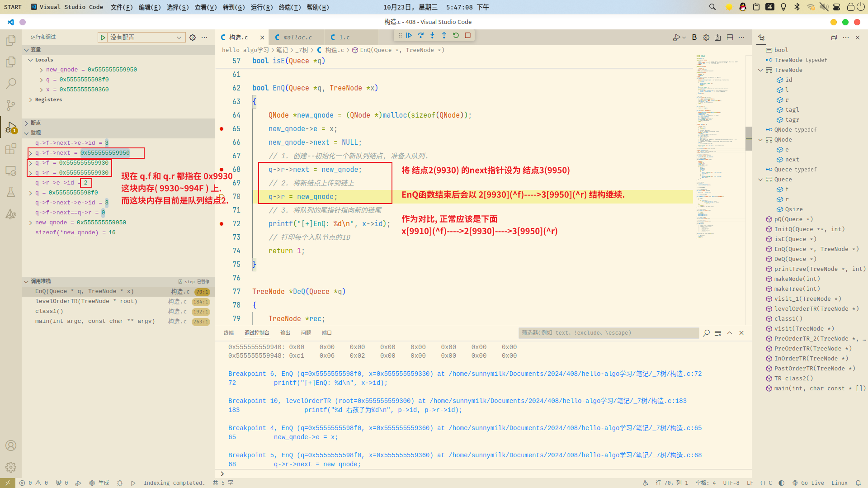868x488 pixels.
Task: Toggle the breakpoint on line 68
Action: click(222, 170)
